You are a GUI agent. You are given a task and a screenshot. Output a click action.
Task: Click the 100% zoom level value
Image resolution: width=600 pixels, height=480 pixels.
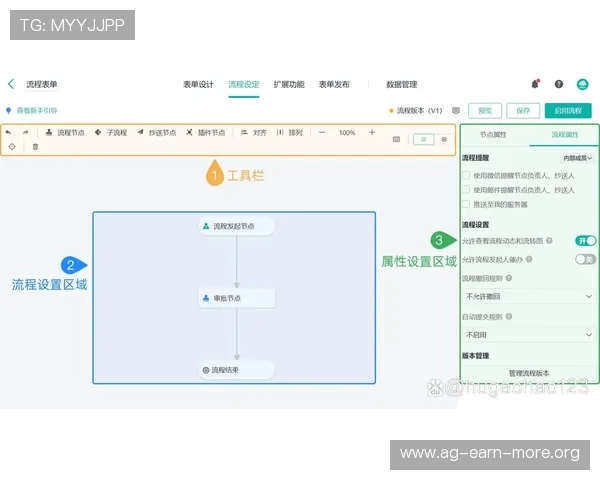point(347,132)
